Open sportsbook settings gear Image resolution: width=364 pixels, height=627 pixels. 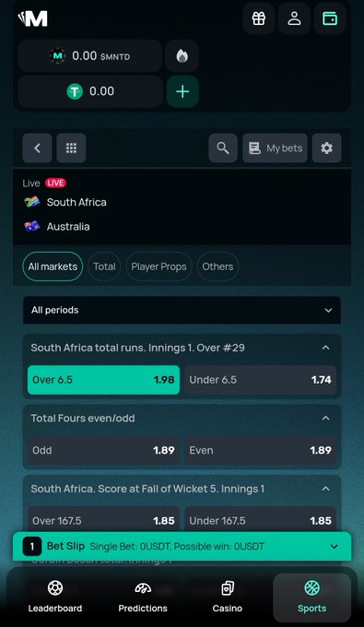coord(326,148)
